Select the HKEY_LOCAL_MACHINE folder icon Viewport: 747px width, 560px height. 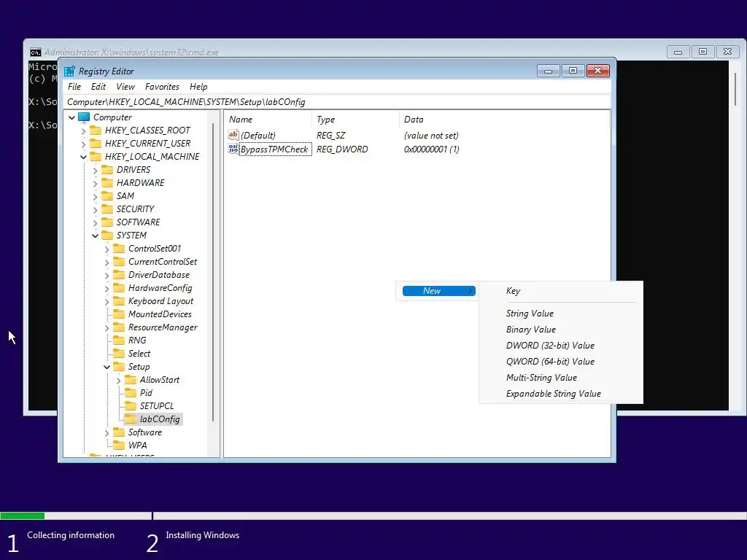tap(96, 157)
